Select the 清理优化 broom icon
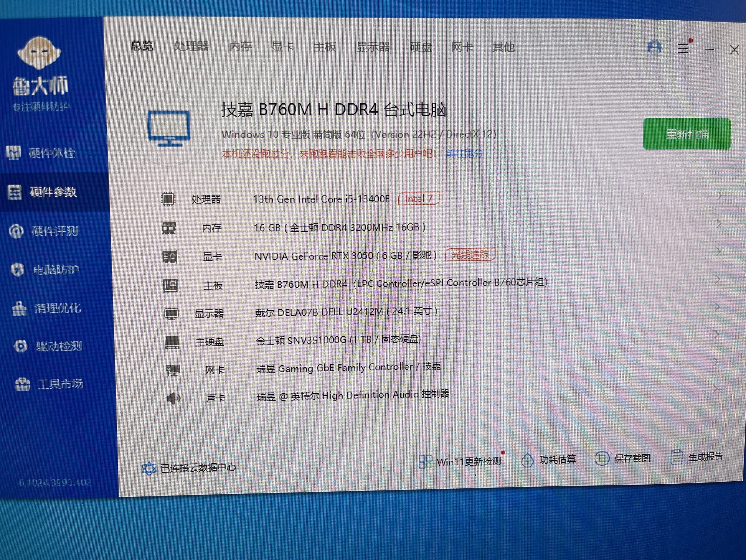Screen dimensions: 746x560 coord(19,308)
